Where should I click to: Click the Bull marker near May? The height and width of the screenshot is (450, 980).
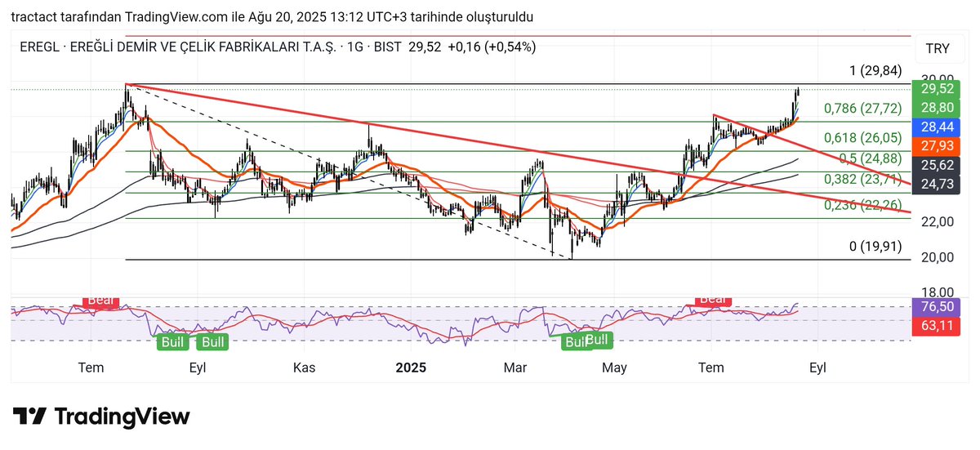pos(598,339)
